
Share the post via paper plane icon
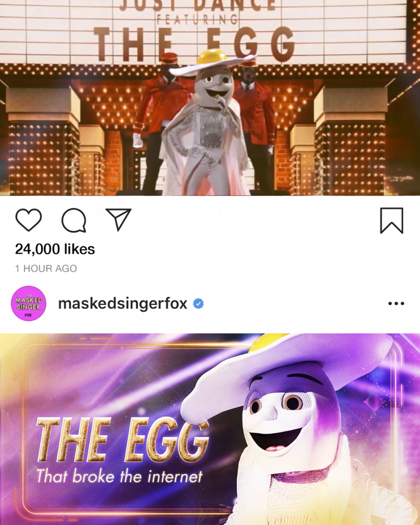point(119,219)
